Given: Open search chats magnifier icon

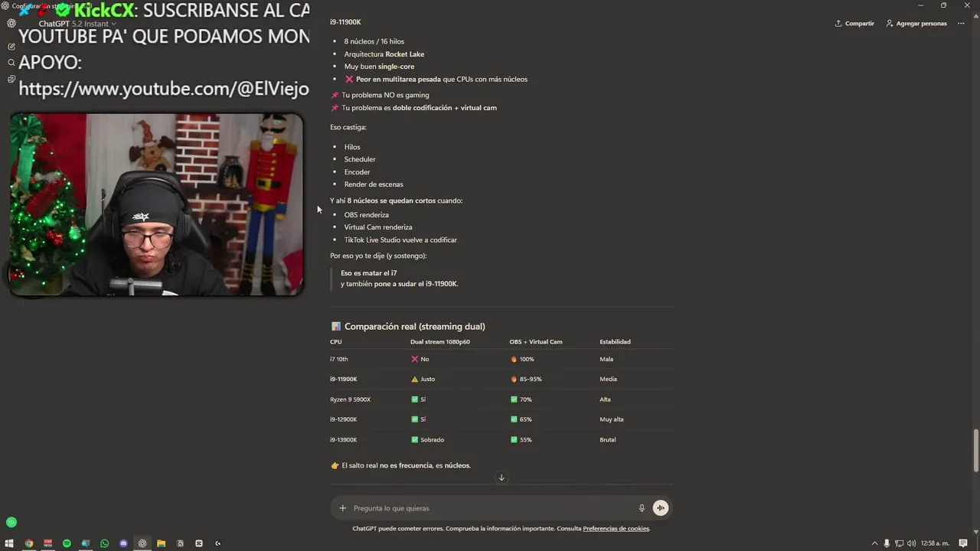Looking at the screenshot, I should pyautogui.click(x=11, y=63).
